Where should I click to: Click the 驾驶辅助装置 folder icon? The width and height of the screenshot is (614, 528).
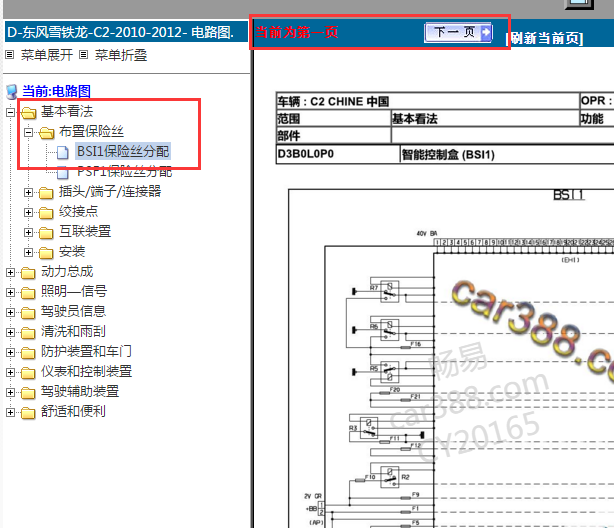[28, 392]
